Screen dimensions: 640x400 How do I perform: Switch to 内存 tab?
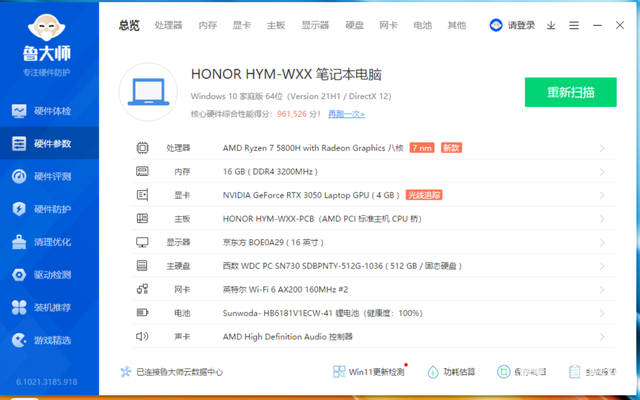tap(207, 25)
